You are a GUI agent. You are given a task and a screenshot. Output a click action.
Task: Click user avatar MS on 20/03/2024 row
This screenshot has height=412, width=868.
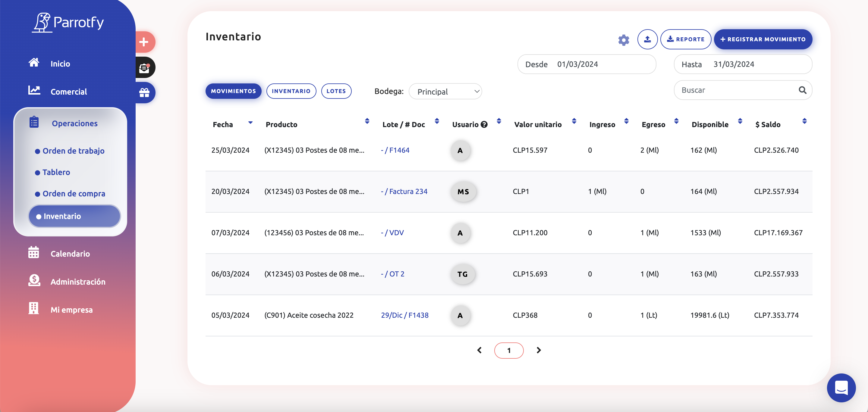[463, 192]
